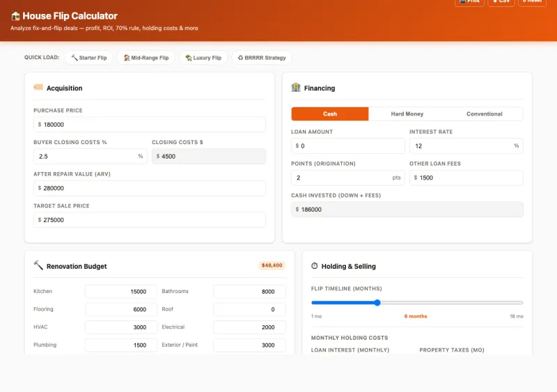The height and width of the screenshot is (392, 557).
Task: Edit the Other Loan Fees field
Action: pos(466,178)
